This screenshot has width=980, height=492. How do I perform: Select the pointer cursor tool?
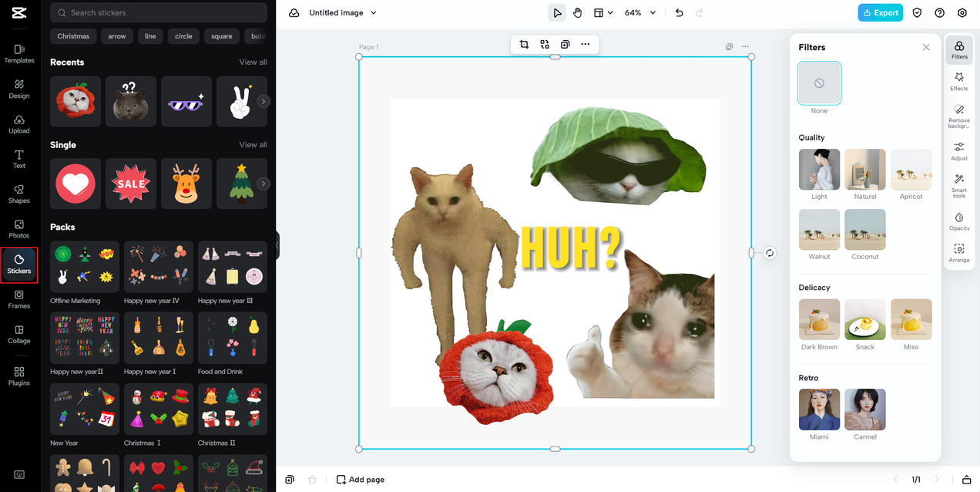(x=557, y=13)
